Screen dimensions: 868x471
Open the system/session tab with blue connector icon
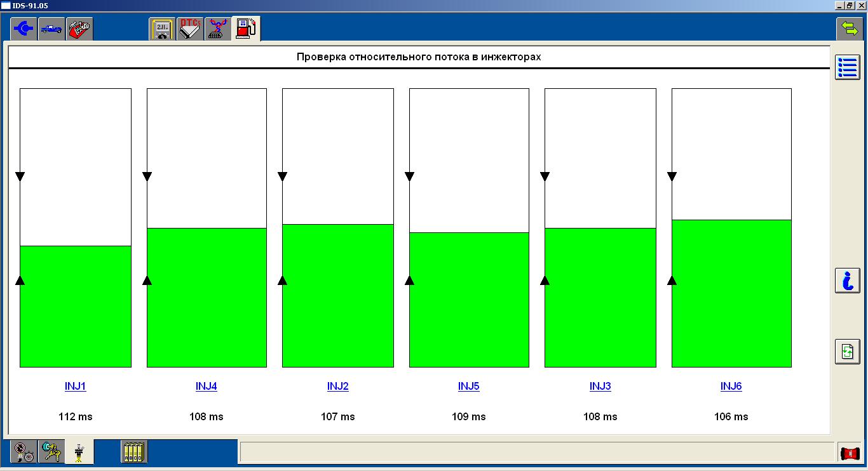24,29
